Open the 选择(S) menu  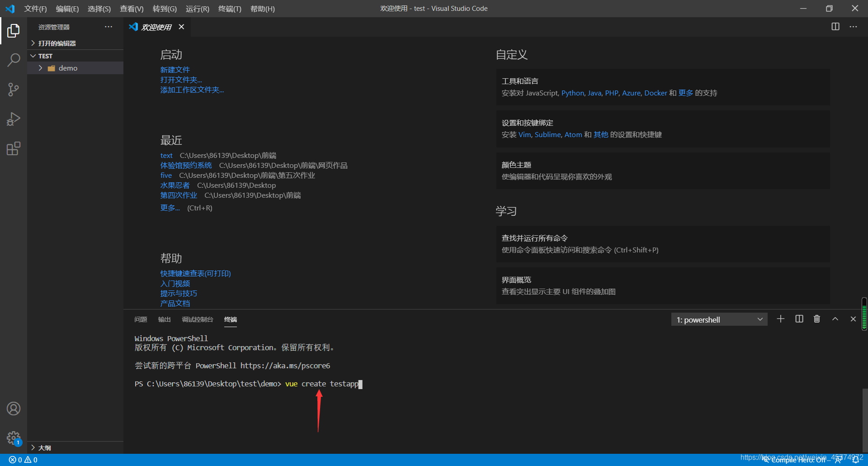[x=99, y=9]
